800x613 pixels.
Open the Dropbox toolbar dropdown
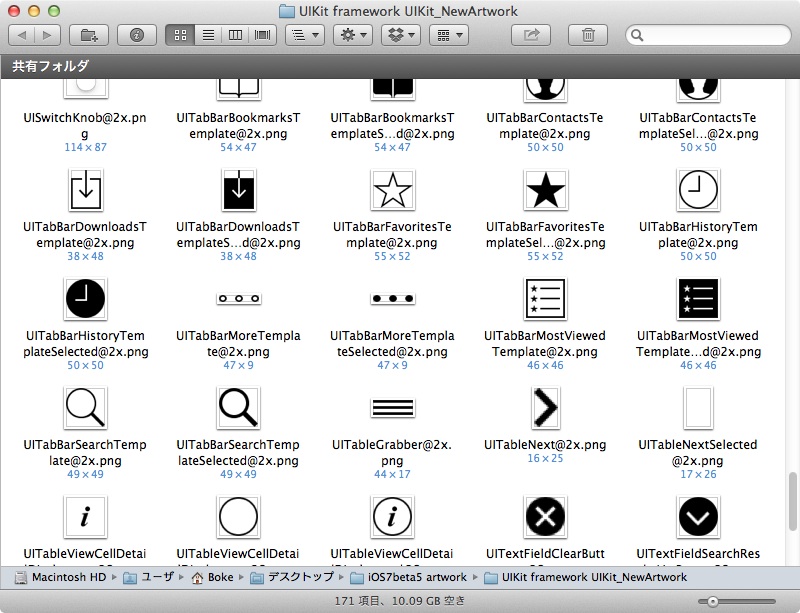(x=401, y=35)
